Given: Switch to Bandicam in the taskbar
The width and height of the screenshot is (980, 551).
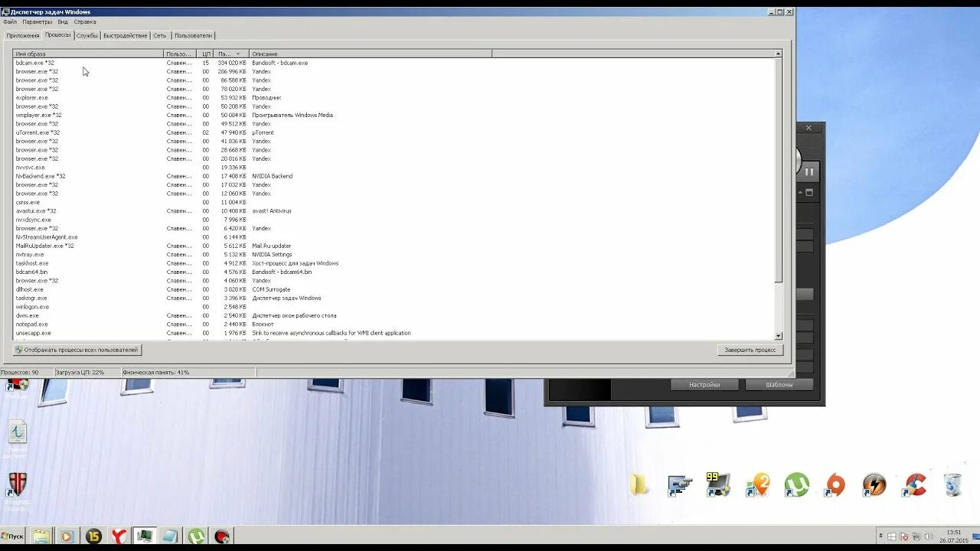Looking at the screenshot, I should coord(222,536).
